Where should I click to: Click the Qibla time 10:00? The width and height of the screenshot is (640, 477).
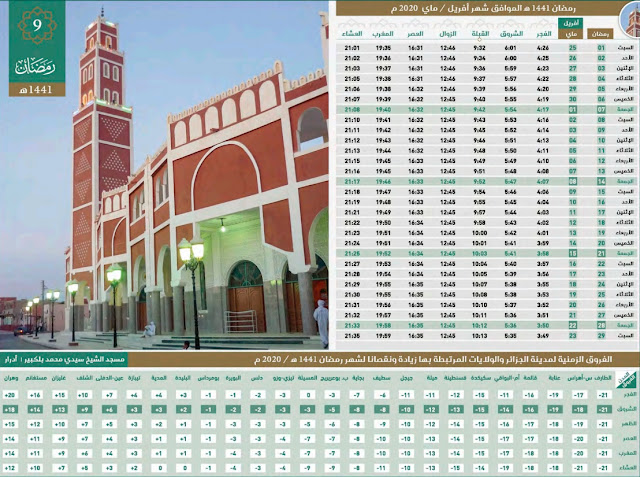click(480, 233)
